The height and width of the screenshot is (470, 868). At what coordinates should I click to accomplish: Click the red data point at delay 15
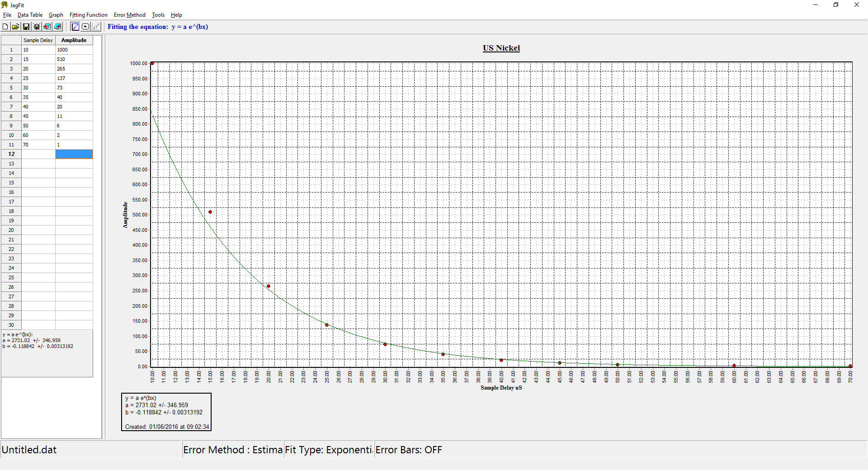(x=210, y=212)
